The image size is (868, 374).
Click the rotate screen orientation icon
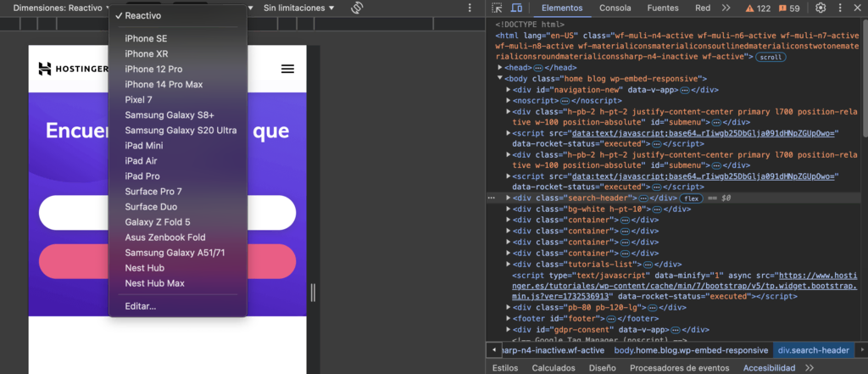click(358, 8)
